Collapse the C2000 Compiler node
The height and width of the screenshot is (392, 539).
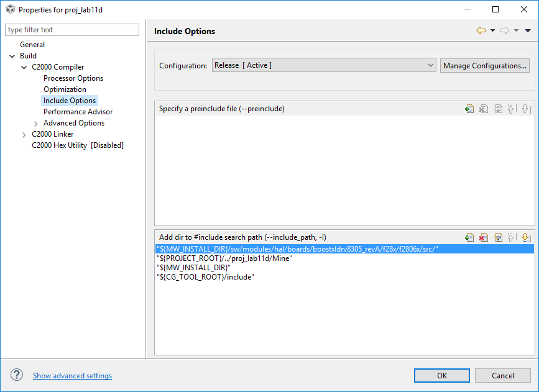(x=24, y=67)
